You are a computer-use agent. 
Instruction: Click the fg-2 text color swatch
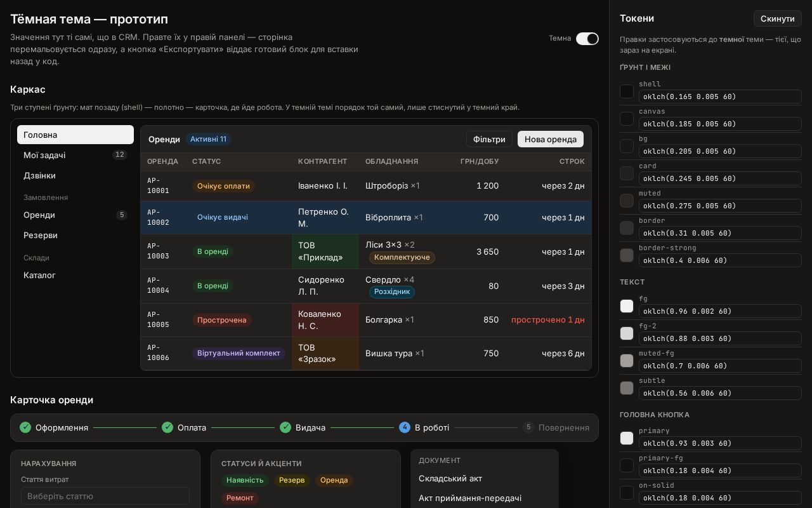(627, 333)
